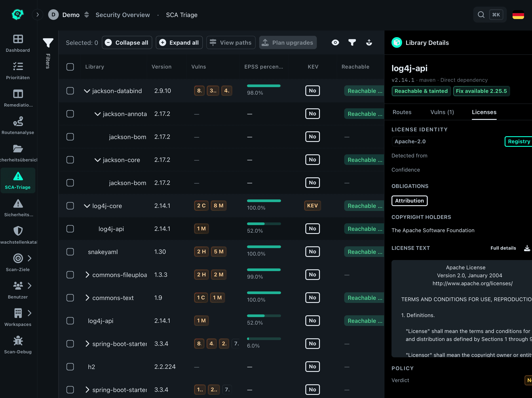The height and width of the screenshot is (398, 532).
Task: Open SCA-Triage in the sidebar
Action: click(x=18, y=181)
